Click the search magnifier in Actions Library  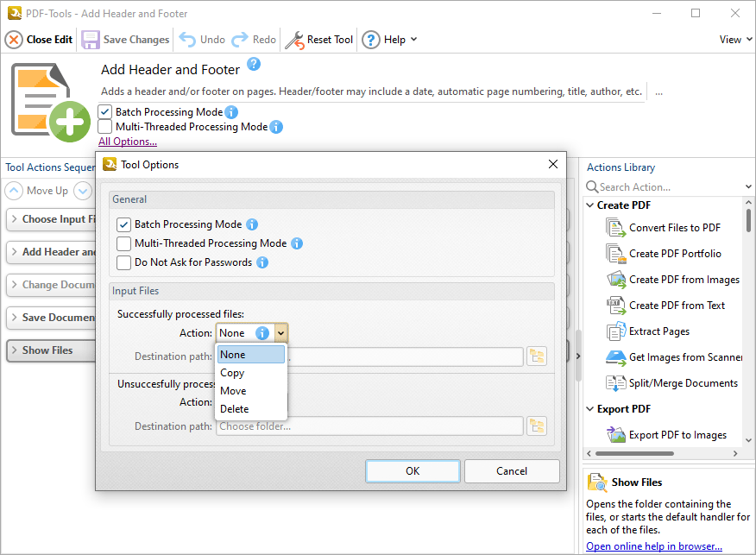point(591,186)
